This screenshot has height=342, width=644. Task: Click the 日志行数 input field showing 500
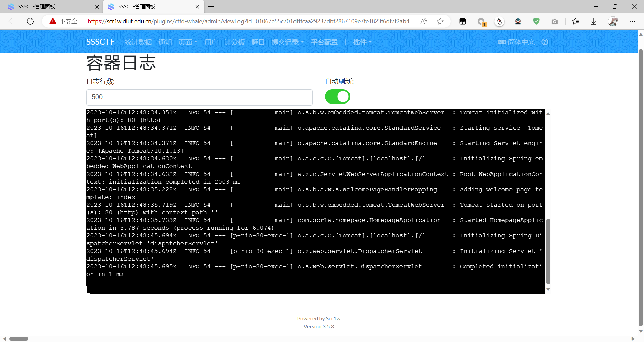[x=199, y=97]
